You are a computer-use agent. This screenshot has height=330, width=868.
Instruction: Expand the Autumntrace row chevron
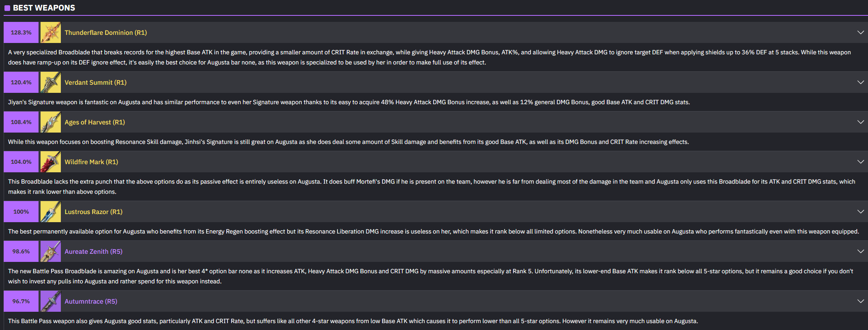tap(860, 301)
